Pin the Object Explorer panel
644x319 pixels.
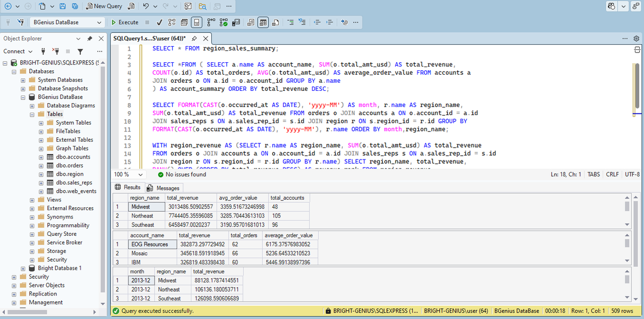(x=90, y=39)
